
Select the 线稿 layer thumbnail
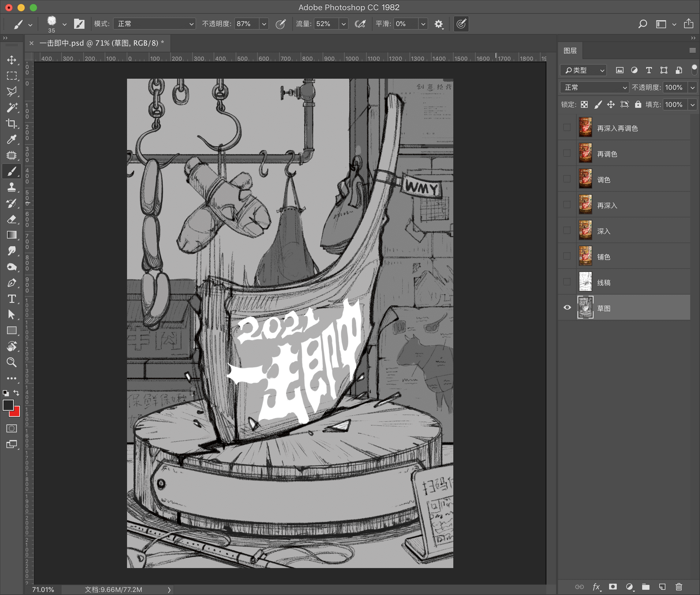coord(585,282)
